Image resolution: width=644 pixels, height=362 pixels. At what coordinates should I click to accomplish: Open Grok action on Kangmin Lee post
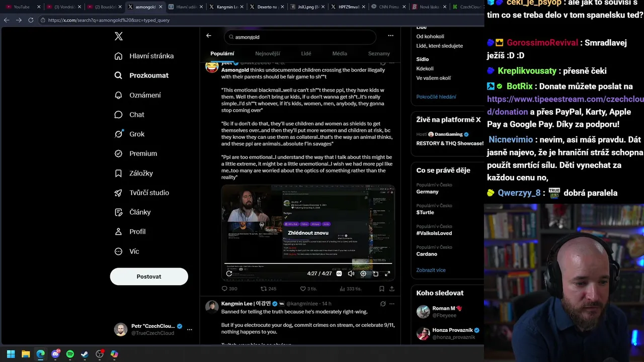(383, 304)
